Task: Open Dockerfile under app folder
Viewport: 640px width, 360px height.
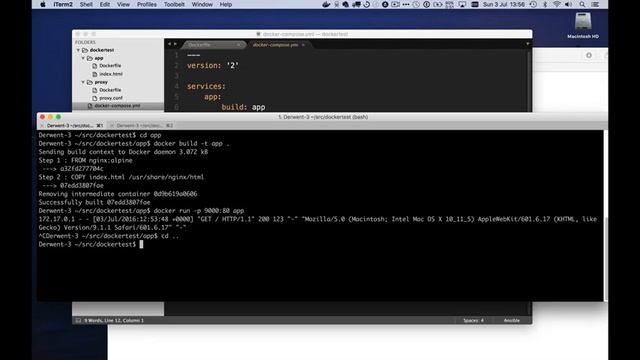Action: pyautogui.click(x=110, y=66)
